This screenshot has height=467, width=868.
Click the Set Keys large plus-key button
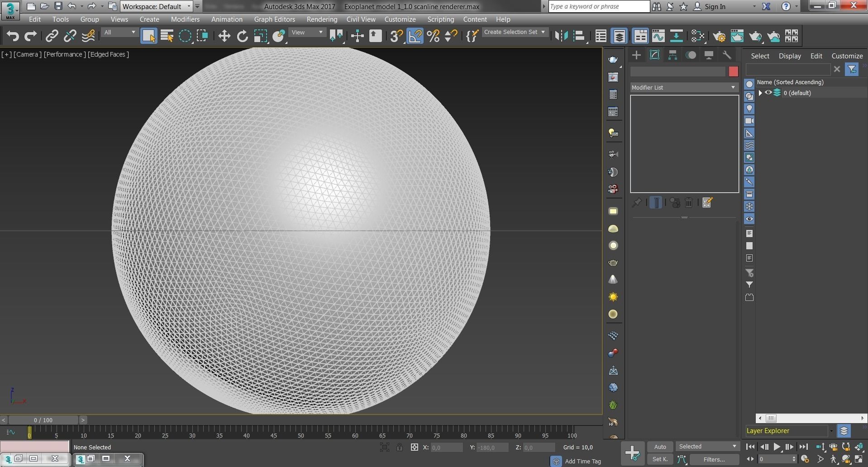(x=632, y=453)
